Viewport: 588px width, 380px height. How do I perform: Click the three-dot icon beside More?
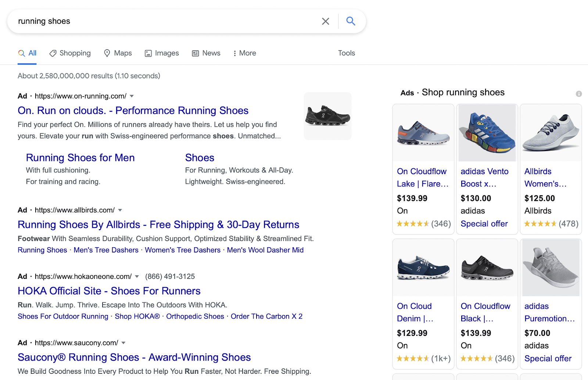(234, 53)
